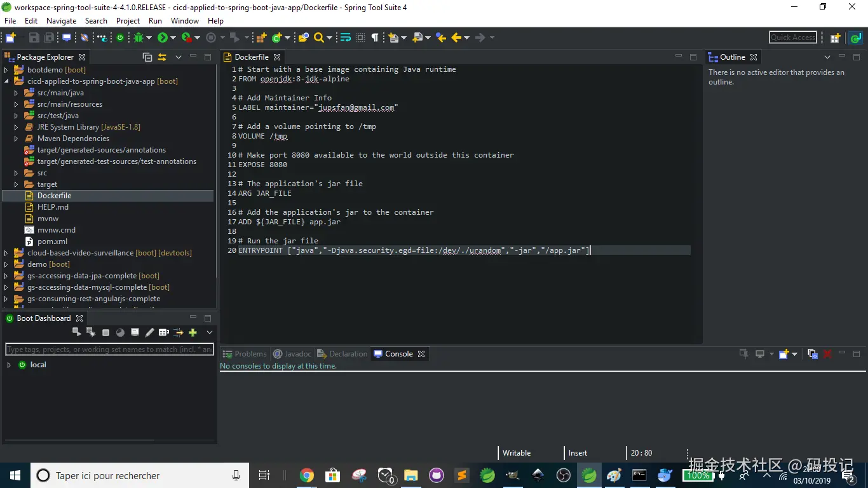Click the Save toolbar icon
This screenshot has width=868, height=488.
(34, 37)
